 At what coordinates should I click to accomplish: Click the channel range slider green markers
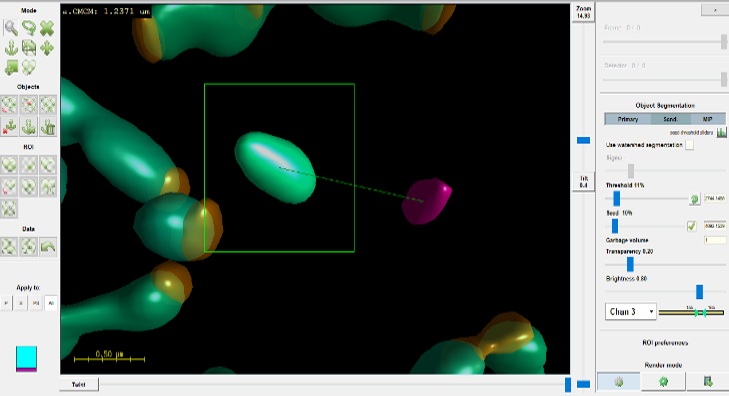click(x=700, y=312)
